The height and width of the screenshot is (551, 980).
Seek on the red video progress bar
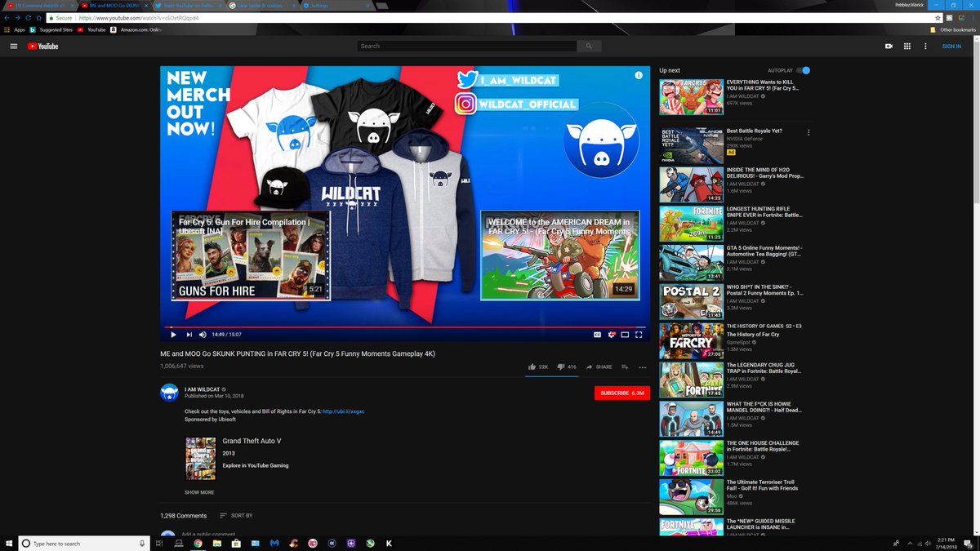point(405,327)
